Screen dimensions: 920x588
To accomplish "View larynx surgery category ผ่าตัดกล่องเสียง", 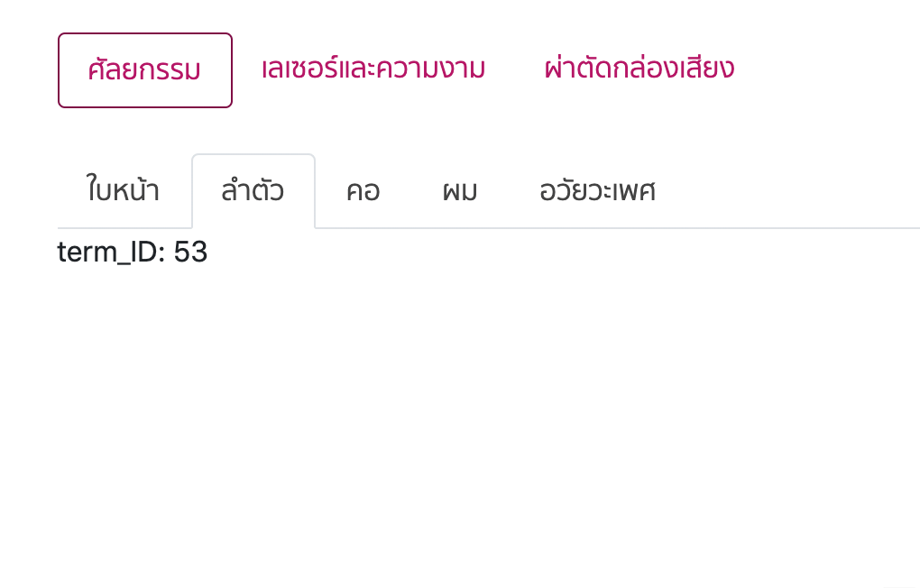I will (x=639, y=69).
